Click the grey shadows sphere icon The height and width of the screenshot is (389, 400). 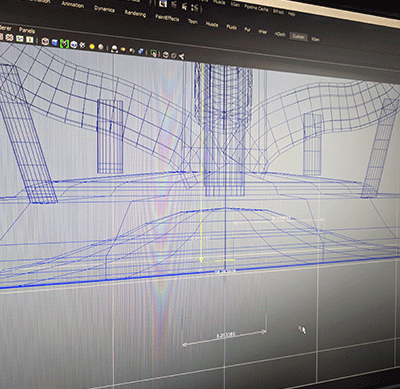[101, 47]
